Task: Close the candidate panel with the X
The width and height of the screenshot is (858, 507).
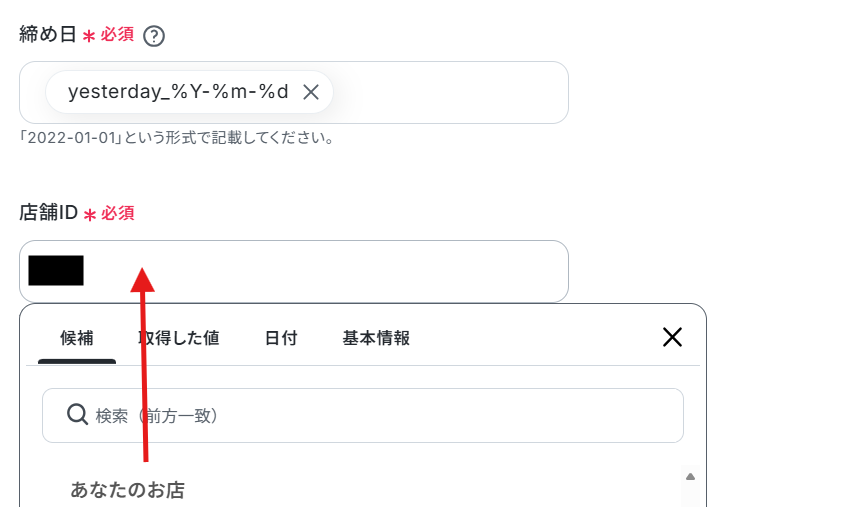Action: tap(672, 337)
